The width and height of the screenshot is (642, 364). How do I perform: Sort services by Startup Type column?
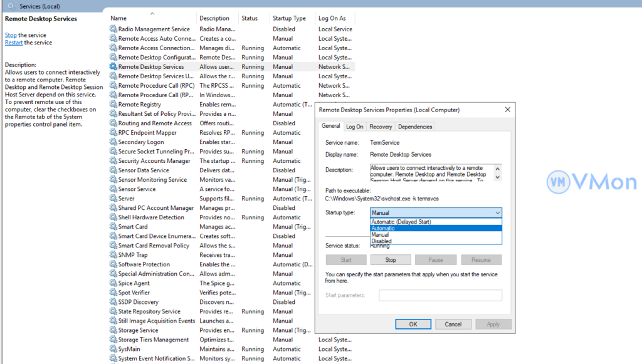[289, 18]
